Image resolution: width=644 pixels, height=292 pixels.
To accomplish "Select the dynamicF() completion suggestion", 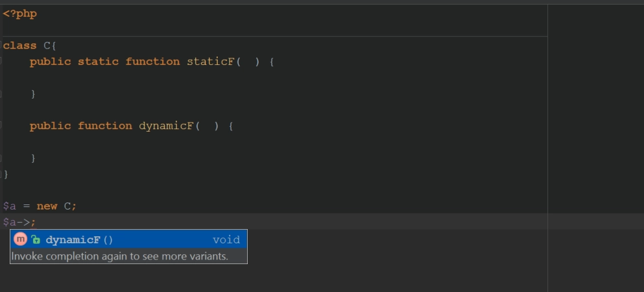I will (128, 239).
